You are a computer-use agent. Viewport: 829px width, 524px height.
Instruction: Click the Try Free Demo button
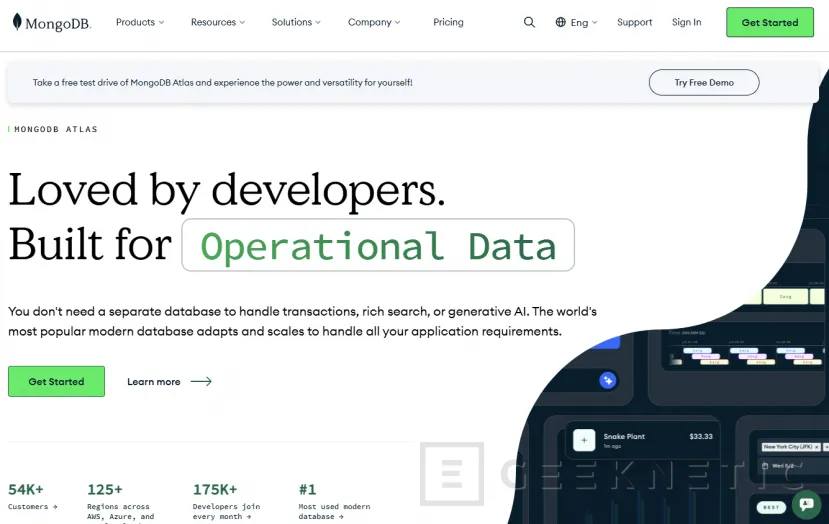tap(704, 82)
